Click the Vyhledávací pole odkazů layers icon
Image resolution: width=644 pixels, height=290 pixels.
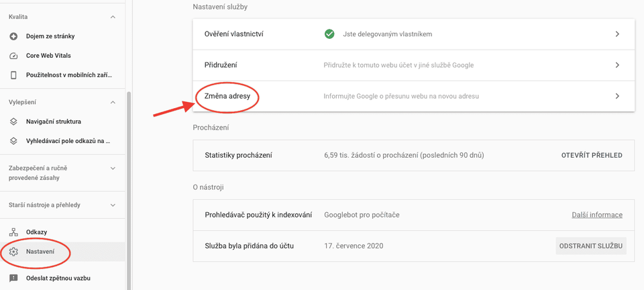click(13, 141)
